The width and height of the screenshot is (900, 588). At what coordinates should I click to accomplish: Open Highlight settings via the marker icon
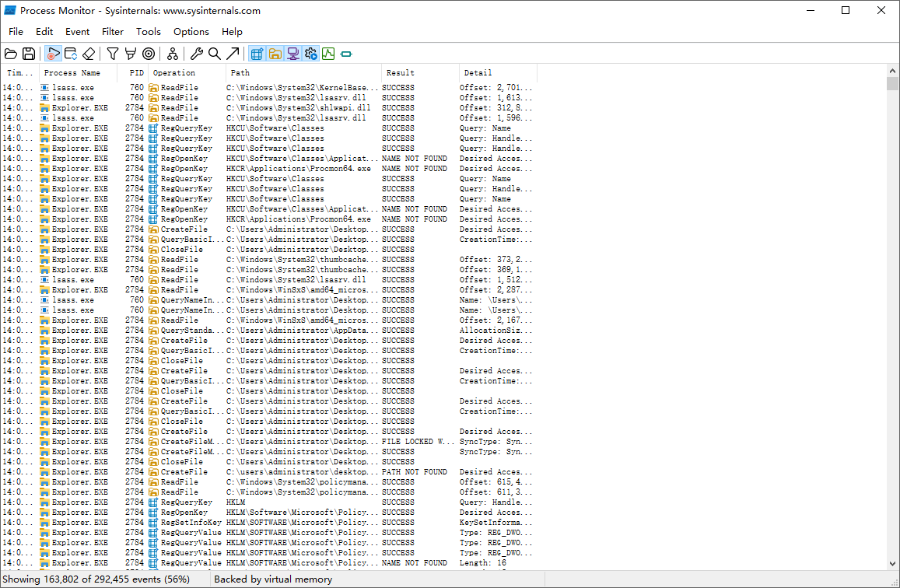point(130,54)
